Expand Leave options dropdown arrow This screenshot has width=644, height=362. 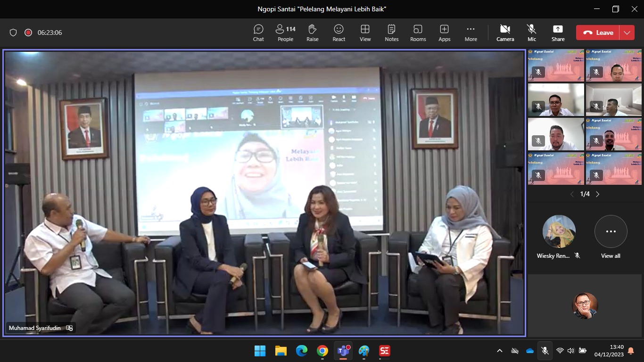pyautogui.click(x=627, y=33)
